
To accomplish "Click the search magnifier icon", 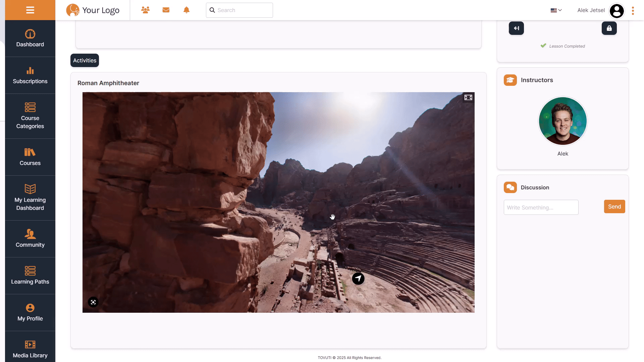I will coord(212,10).
